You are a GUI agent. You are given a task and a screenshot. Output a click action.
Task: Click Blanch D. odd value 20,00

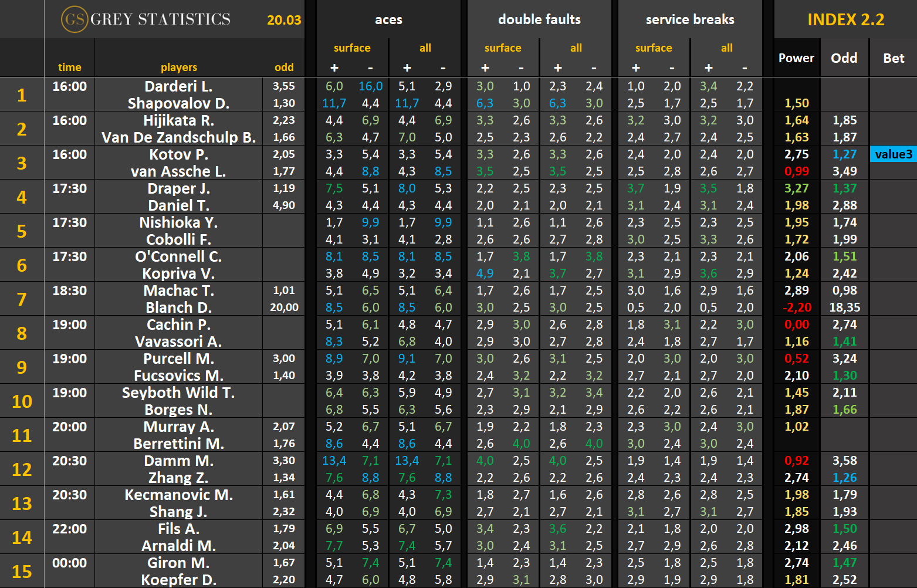tap(284, 307)
